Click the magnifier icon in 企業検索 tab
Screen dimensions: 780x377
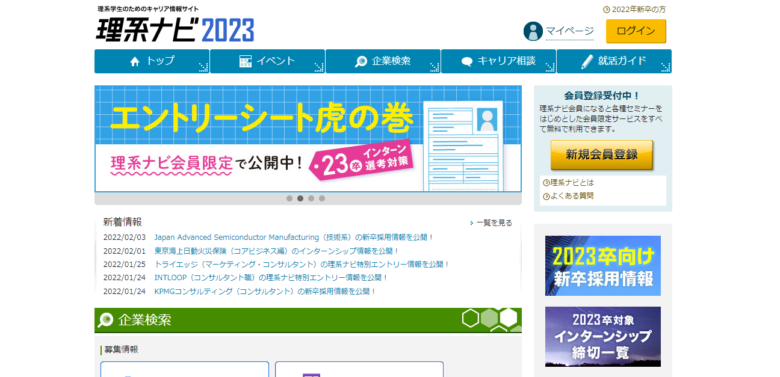361,62
